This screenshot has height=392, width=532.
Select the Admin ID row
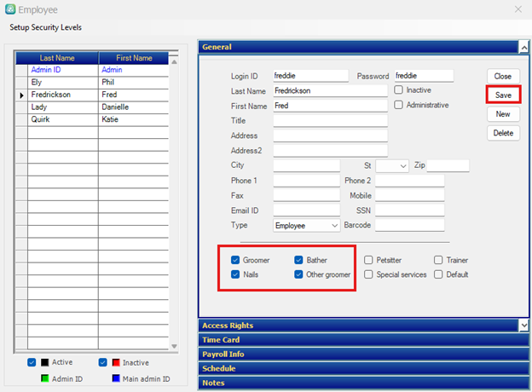[92, 70]
